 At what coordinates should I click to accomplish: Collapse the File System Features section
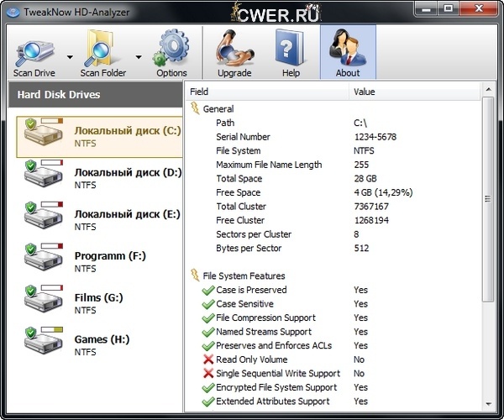pyautogui.click(x=196, y=276)
